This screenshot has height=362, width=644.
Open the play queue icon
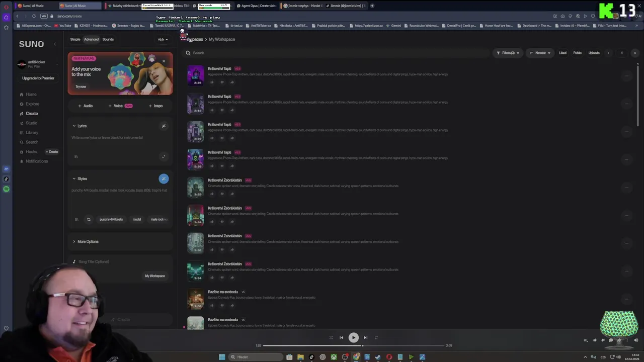coord(586,340)
